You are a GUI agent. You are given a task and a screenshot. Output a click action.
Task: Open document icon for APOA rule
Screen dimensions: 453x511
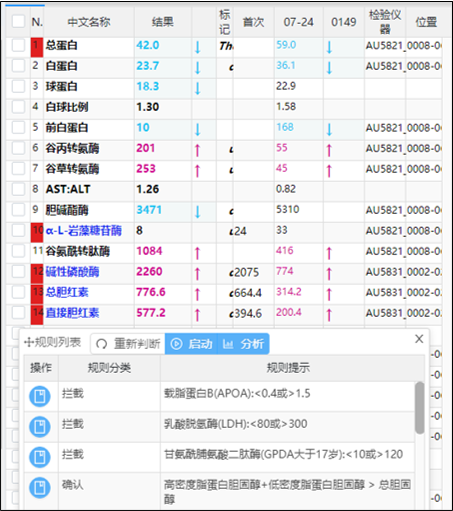[40, 396]
